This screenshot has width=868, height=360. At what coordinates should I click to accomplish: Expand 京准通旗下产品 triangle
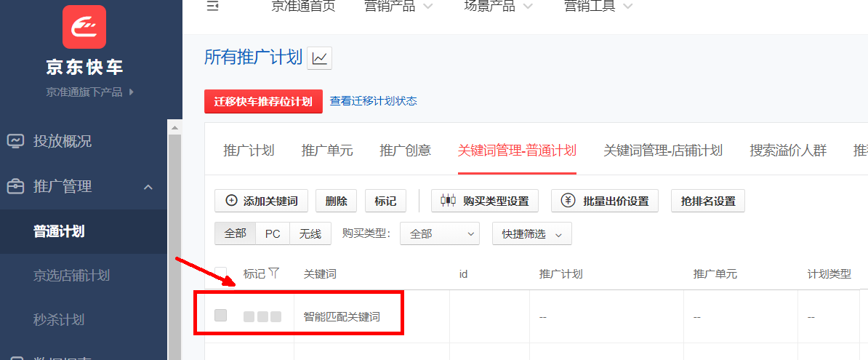click(131, 92)
